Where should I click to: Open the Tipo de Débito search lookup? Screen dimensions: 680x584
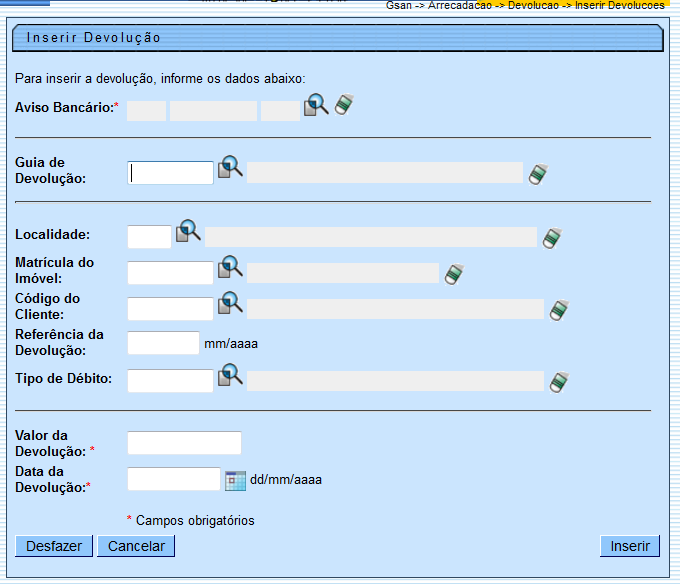pyautogui.click(x=231, y=376)
